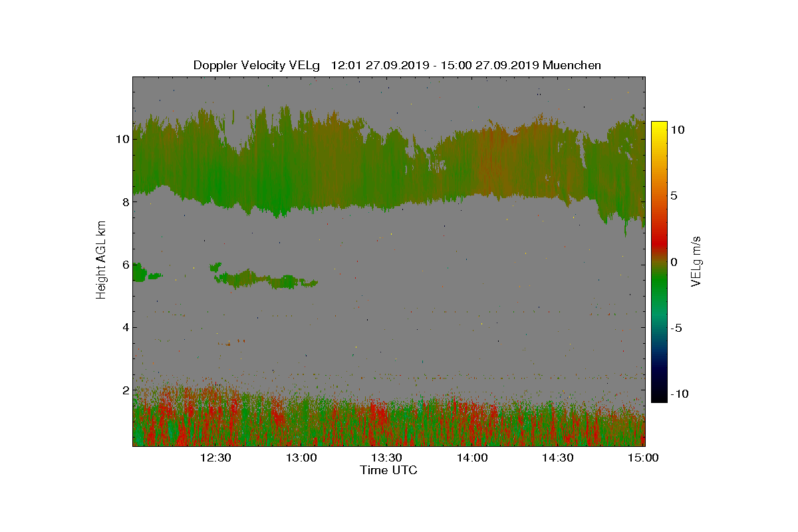Click the Height AGL km axis title
Image resolution: width=798 pixels, height=532 pixels.
[101, 261]
